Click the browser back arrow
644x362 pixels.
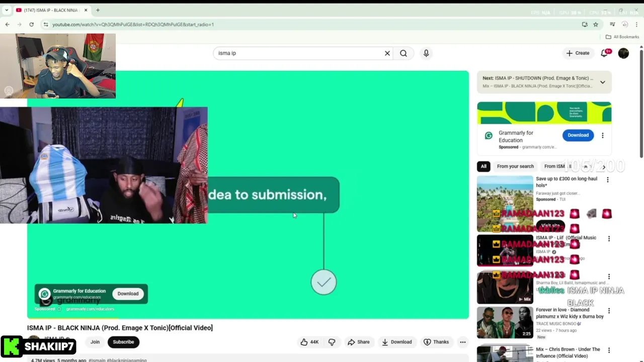pyautogui.click(x=7, y=24)
